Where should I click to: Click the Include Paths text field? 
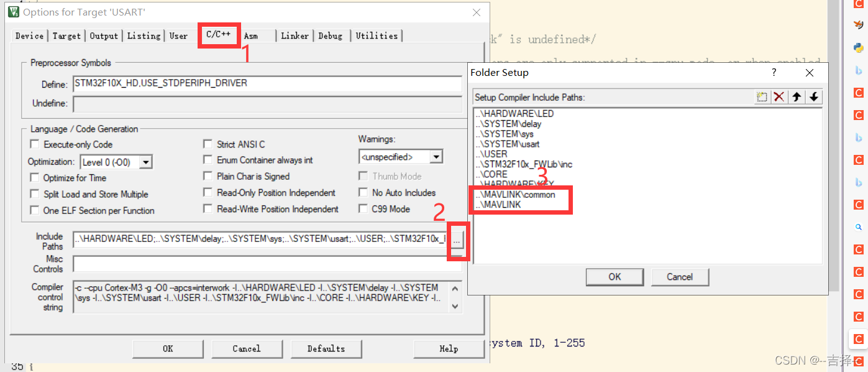[261, 239]
